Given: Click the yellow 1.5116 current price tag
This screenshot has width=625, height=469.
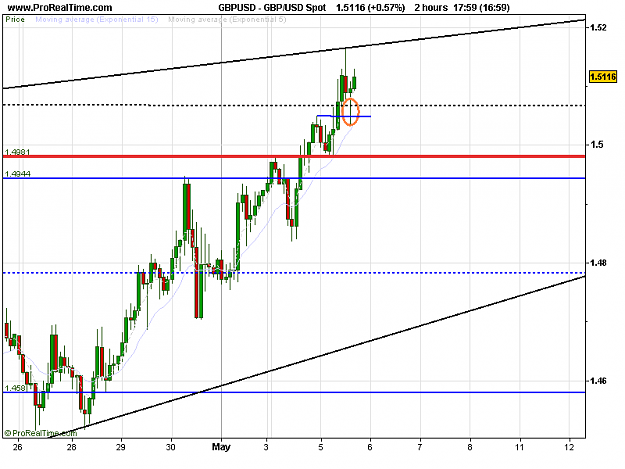Looking at the screenshot, I should click(603, 77).
